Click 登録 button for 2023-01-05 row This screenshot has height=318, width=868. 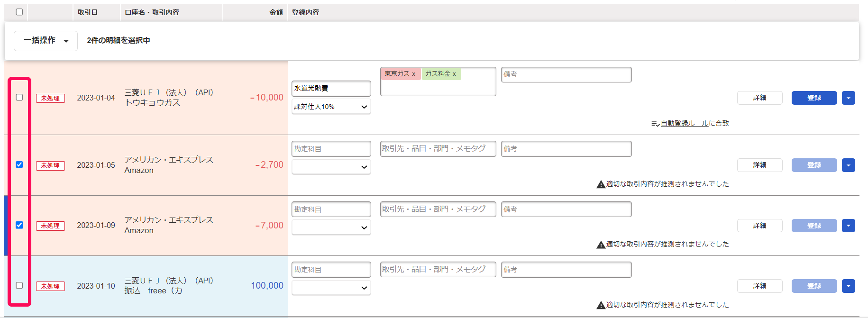tap(814, 165)
